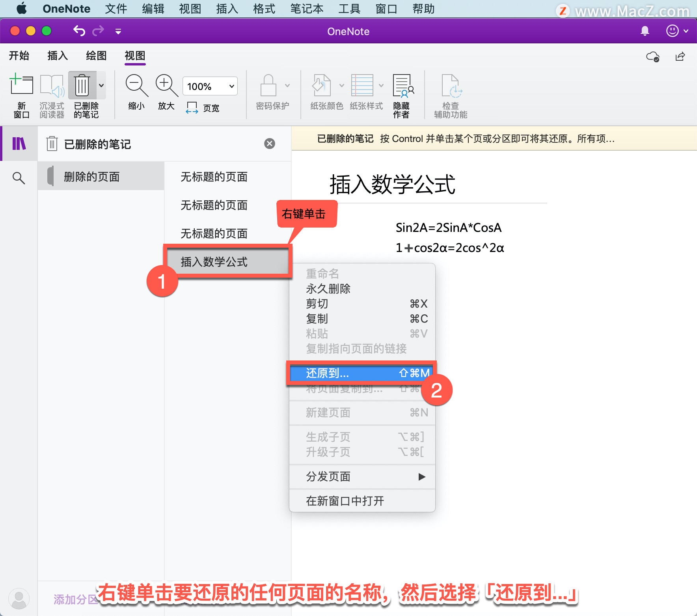697x616 pixels.
Task: Open the OneNote application menu
Action: pos(66,9)
